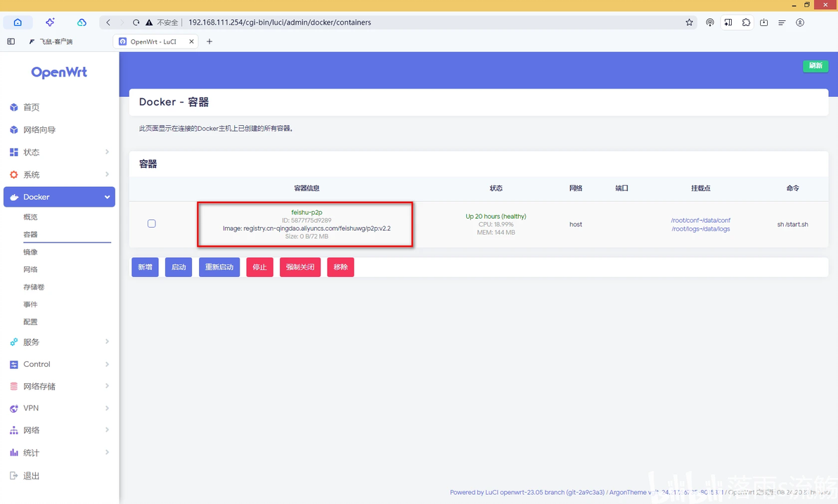Click the sh /start.sh command cell
The width and height of the screenshot is (838, 504).
tap(792, 224)
